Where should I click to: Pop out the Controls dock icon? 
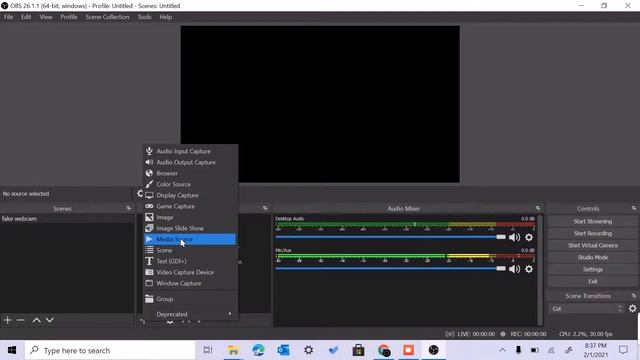(634, 208)
